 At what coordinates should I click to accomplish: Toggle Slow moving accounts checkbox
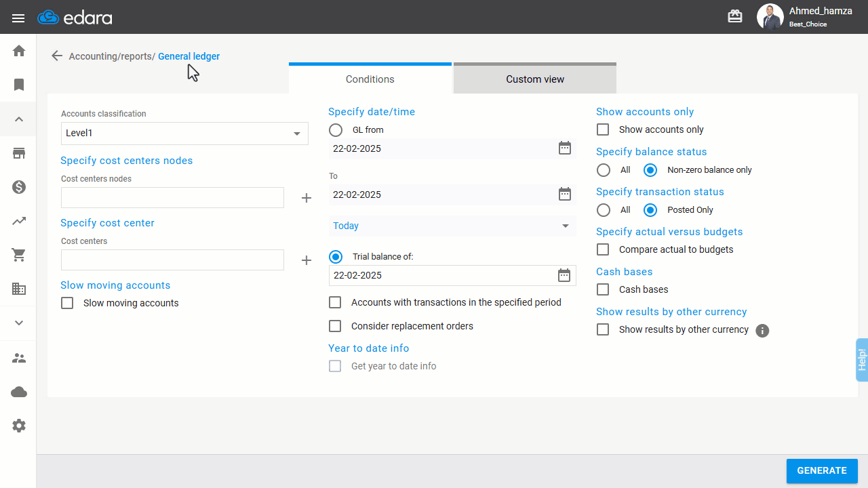[67, 303]
